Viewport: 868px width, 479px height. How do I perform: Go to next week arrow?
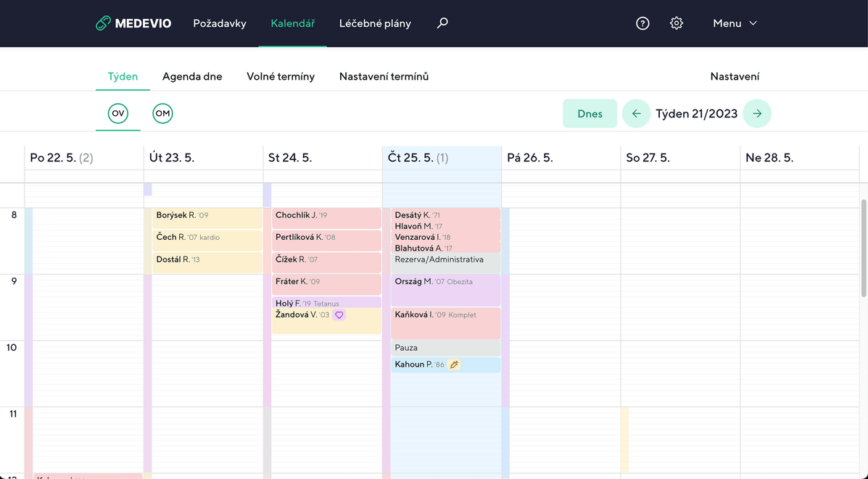click(757, 114)
